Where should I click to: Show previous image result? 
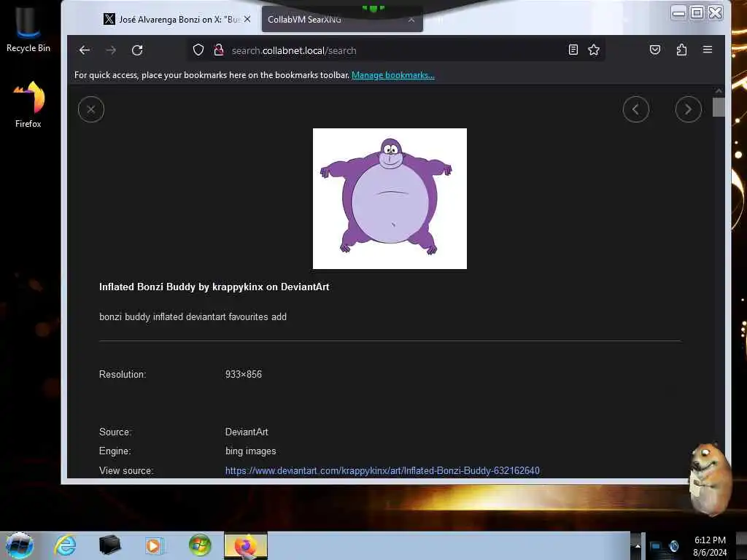point(636,109)
